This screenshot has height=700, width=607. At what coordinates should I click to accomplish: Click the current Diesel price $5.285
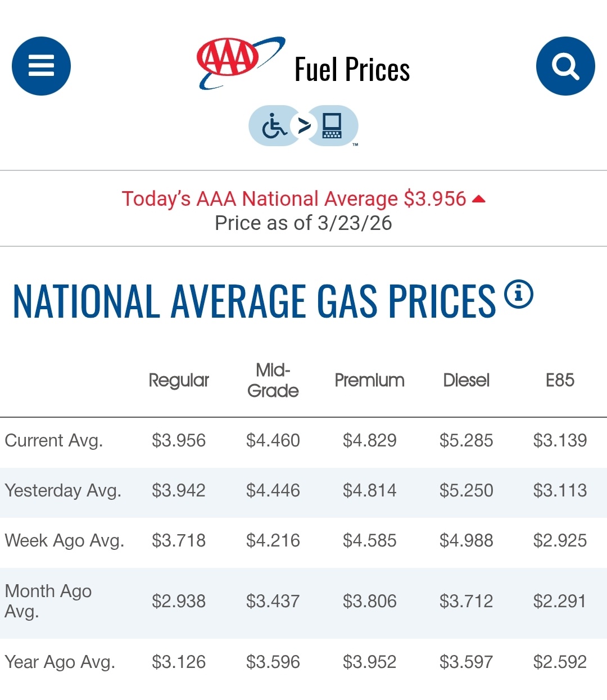tap(466, 440)
